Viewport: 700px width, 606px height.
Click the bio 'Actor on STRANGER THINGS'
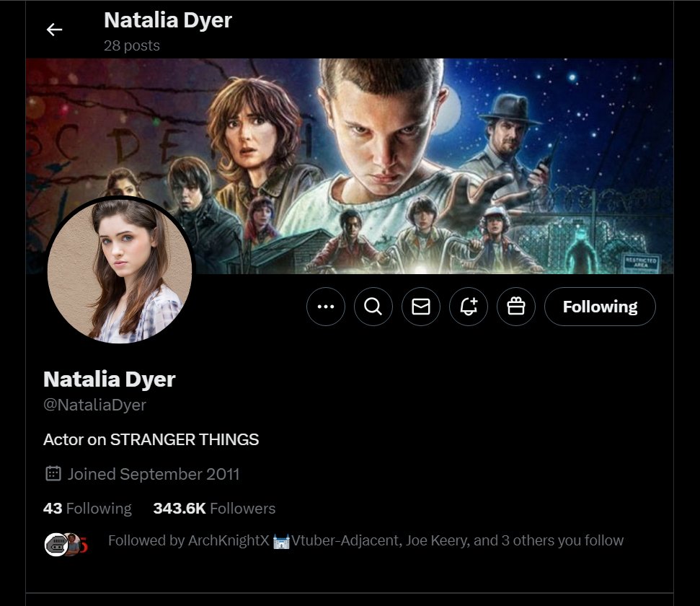pyautogui.click(x=151, y=440)
